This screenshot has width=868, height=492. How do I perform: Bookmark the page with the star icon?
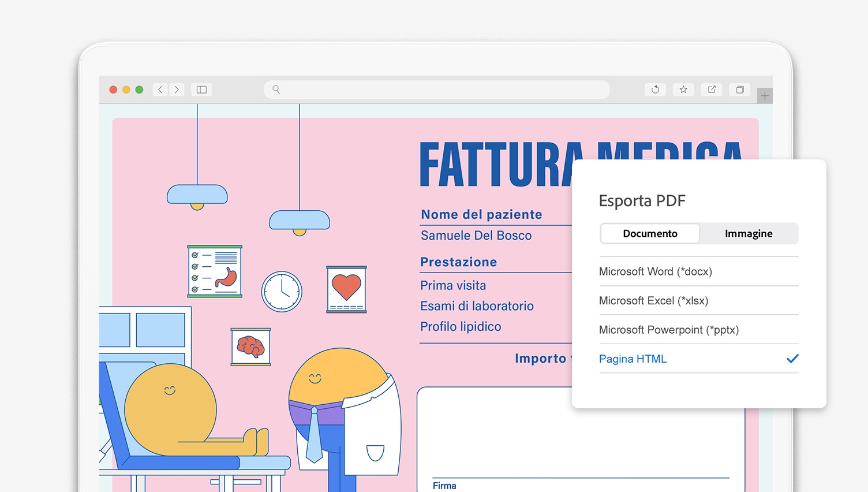point(683,90)
